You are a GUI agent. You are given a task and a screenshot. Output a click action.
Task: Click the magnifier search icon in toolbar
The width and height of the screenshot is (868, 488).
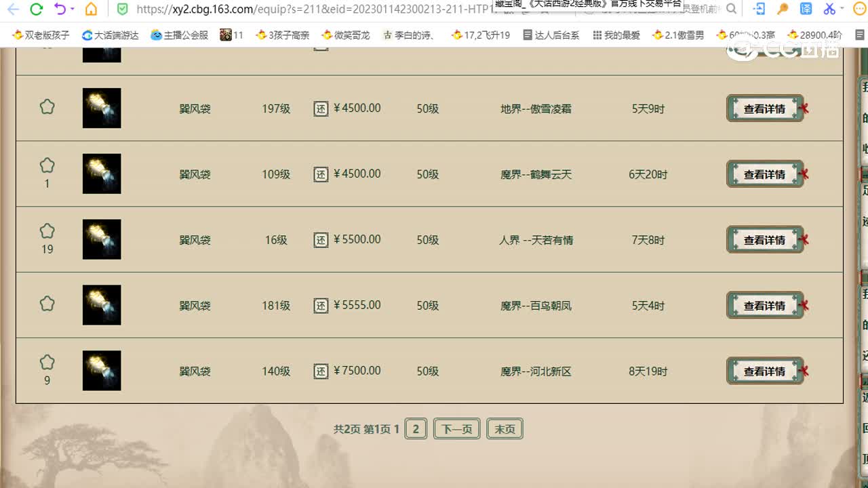pos(731,9)
